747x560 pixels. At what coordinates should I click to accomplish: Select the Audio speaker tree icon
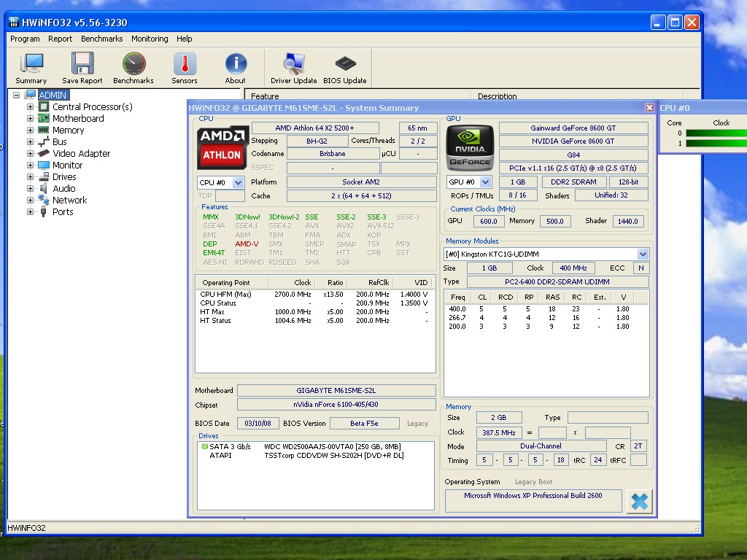(44, 189)
